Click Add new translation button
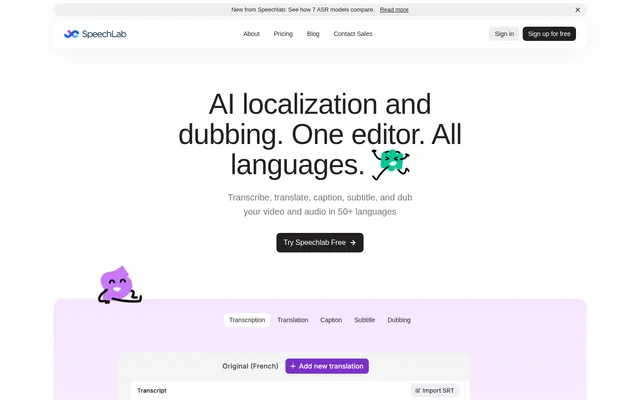The image size is (640, 400). tap(327, 366)
